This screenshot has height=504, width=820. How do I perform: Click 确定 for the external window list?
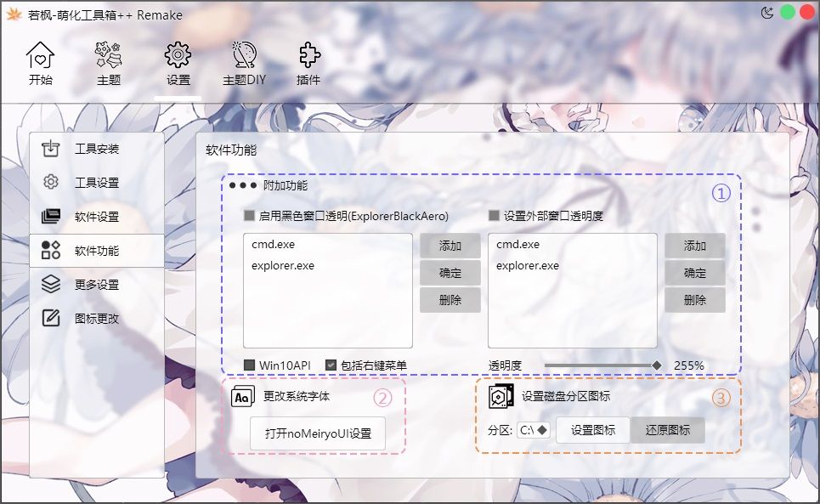[x=695, y=273]
